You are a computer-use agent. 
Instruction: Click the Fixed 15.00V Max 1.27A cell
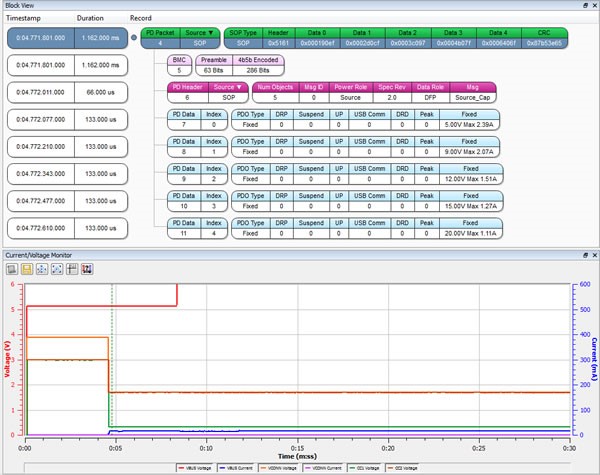[x=471, y=201]
